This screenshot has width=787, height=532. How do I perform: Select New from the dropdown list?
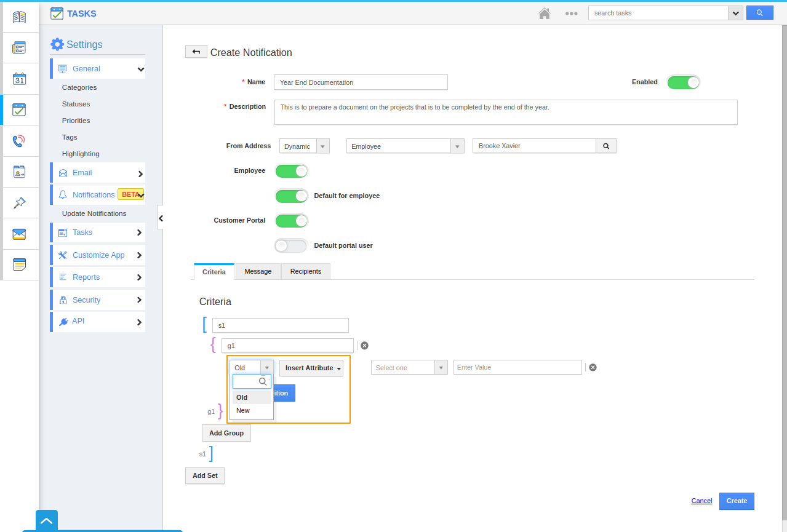pos(243,411)
